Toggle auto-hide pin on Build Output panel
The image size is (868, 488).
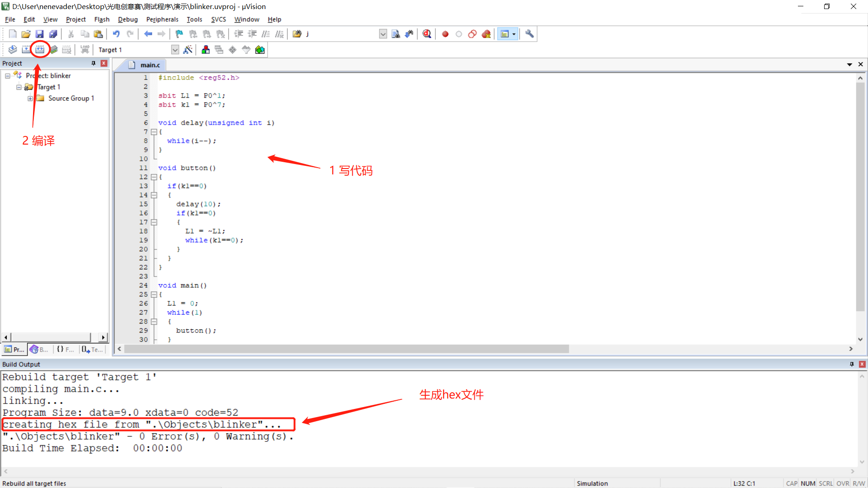852,364
